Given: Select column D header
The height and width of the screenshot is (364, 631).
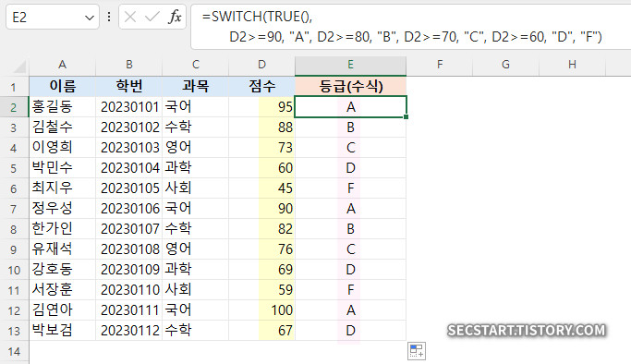Looking at the screenshot, I should [262, 65].
